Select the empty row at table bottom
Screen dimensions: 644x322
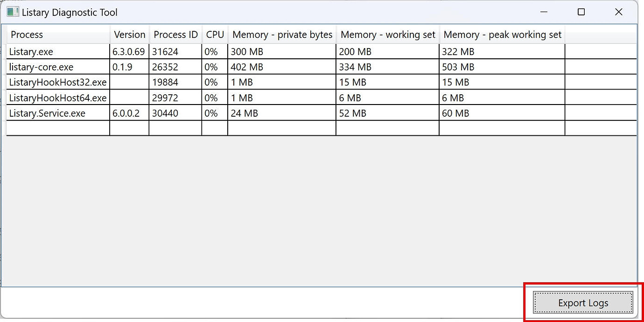[56, 127]
